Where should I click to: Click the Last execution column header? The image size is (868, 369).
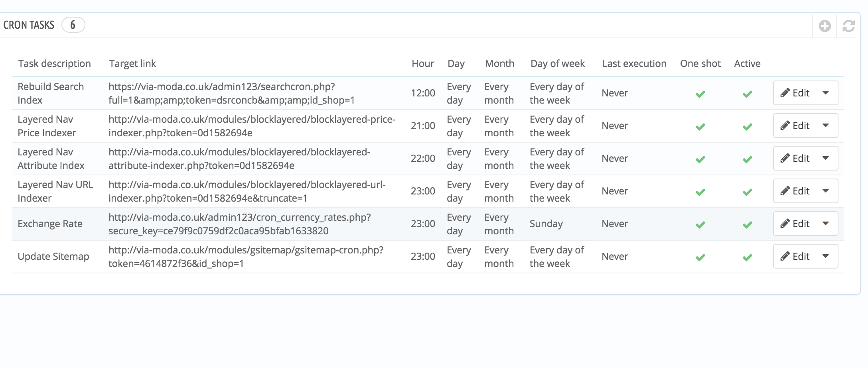[634, 63]
